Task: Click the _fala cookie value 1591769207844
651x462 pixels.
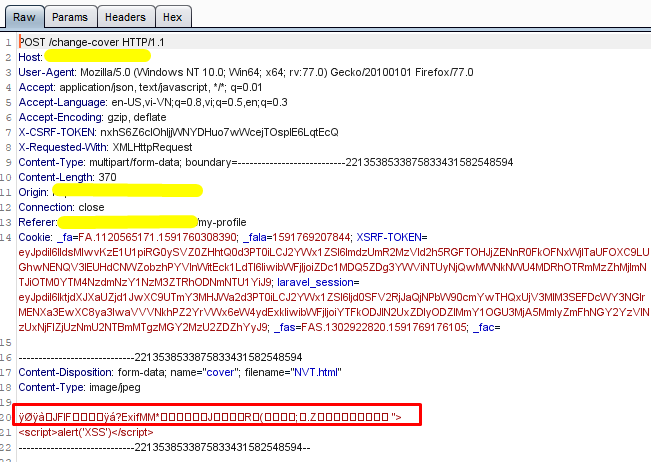Action: 311,237
